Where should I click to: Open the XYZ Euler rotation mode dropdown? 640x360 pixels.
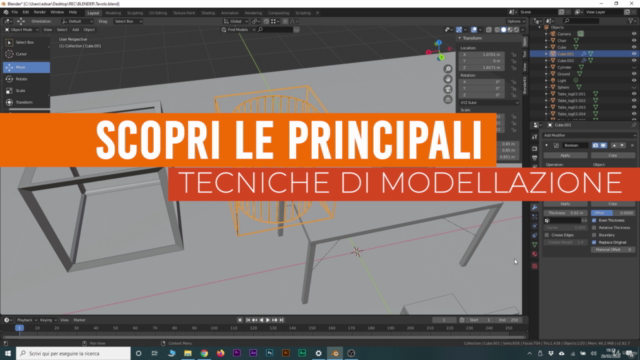pyautogui.click(x=489, y=103)
